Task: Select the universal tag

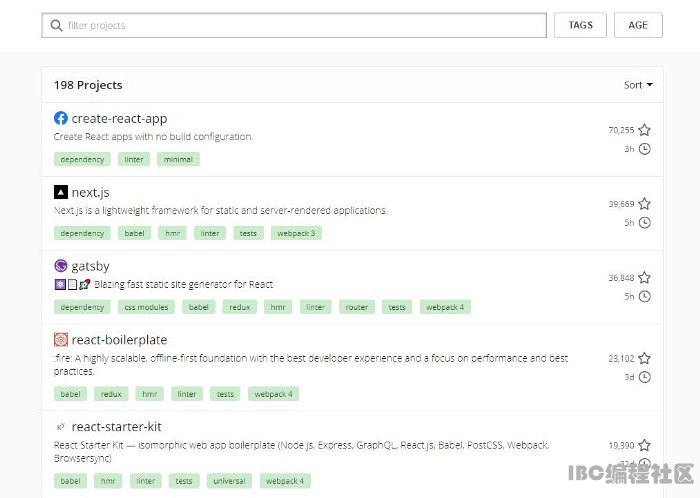Action: 229,481
